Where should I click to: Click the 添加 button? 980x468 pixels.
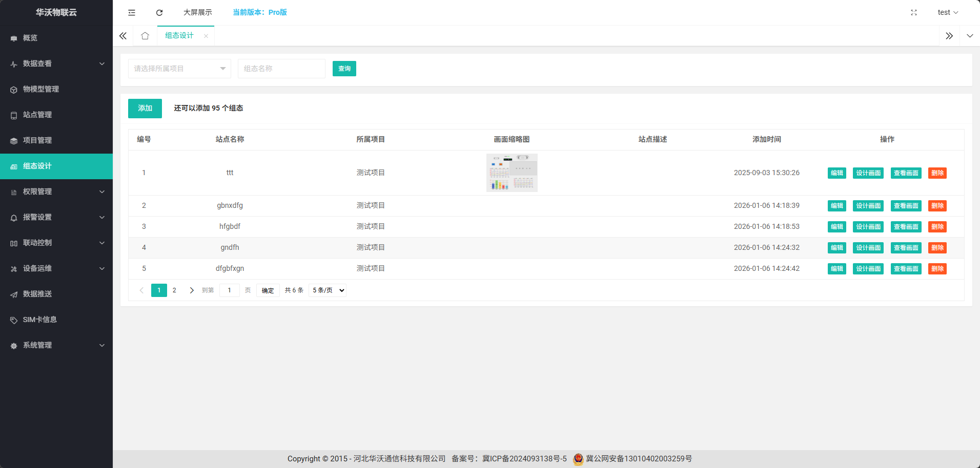(145, 109)
